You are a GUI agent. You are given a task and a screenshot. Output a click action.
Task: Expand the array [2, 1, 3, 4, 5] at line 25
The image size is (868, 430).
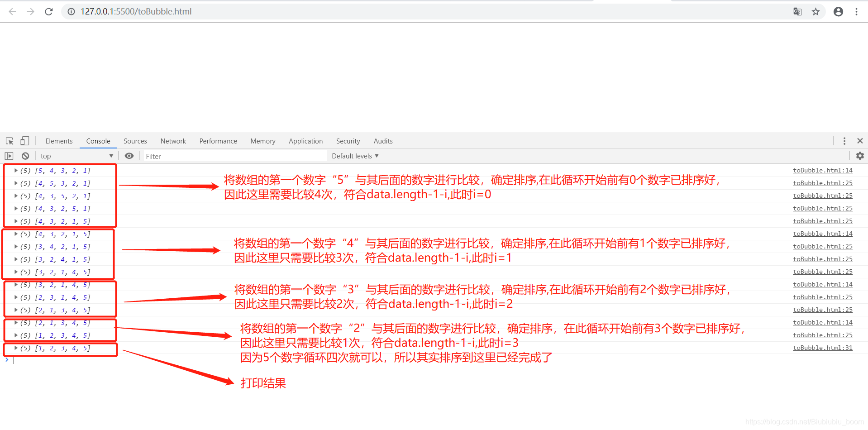pos(16,310)
